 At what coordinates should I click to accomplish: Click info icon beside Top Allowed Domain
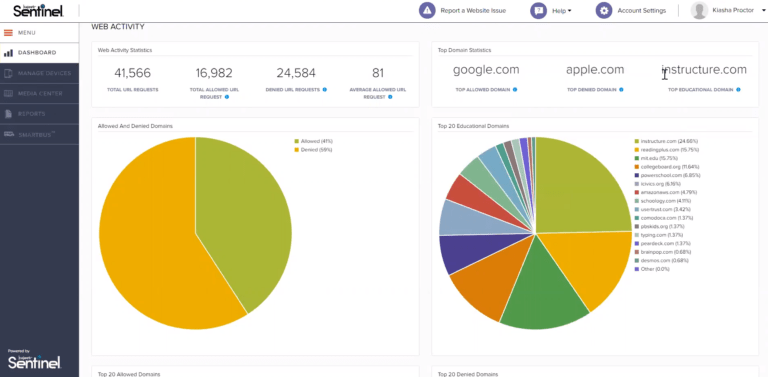pyautogui.click(x=515, y=90)
